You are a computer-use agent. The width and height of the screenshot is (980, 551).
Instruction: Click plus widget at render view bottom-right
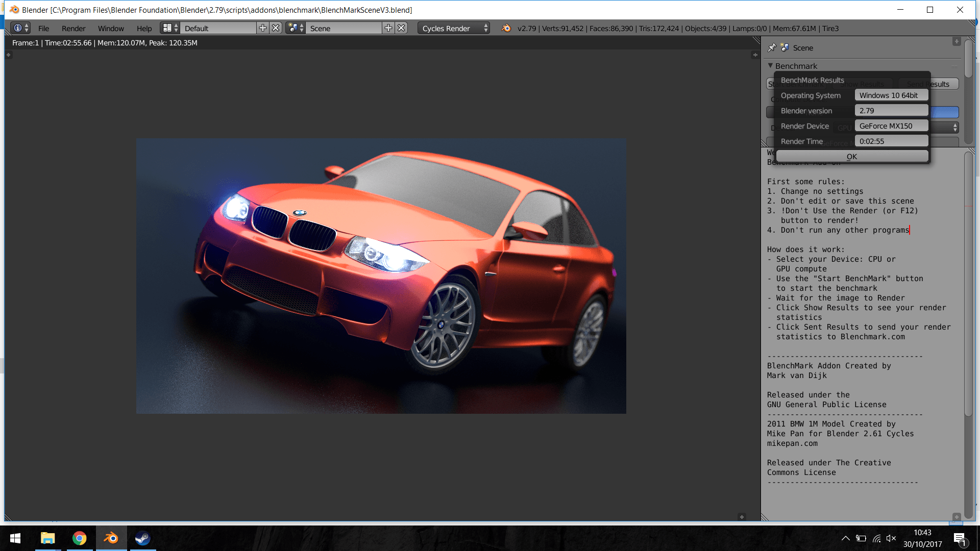[x=742, y=517]
